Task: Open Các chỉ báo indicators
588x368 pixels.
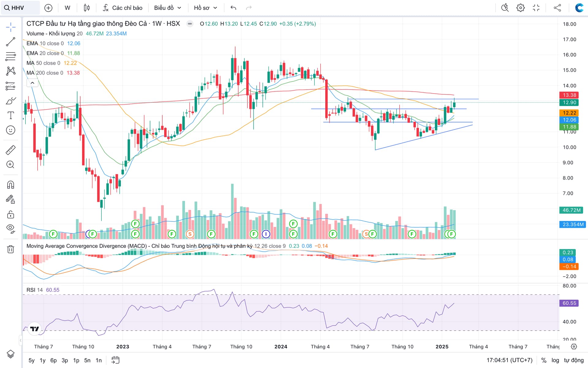Action: pos(123,8)
